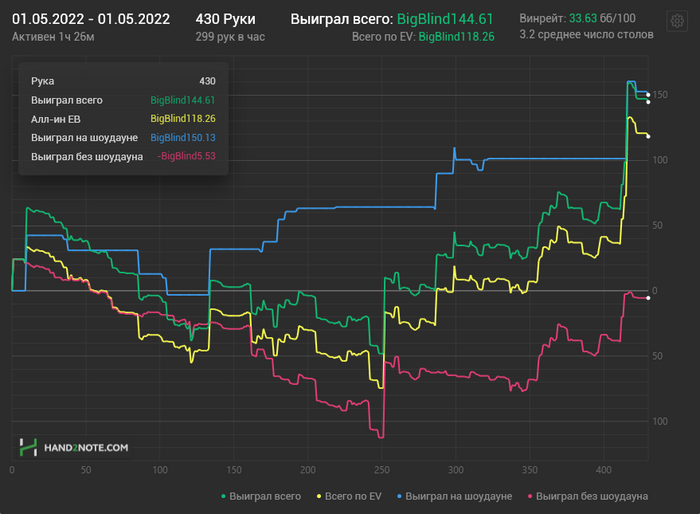Click tooltip row 'Выиграл на шоудауне' BigBlind150.13
Screen dimensions: 700x514
pos(123,138)
